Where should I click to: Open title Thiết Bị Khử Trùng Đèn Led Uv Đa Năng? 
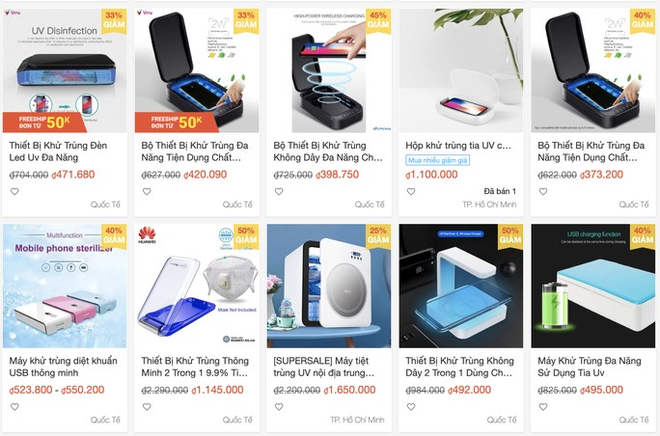[x=59, y=152]
